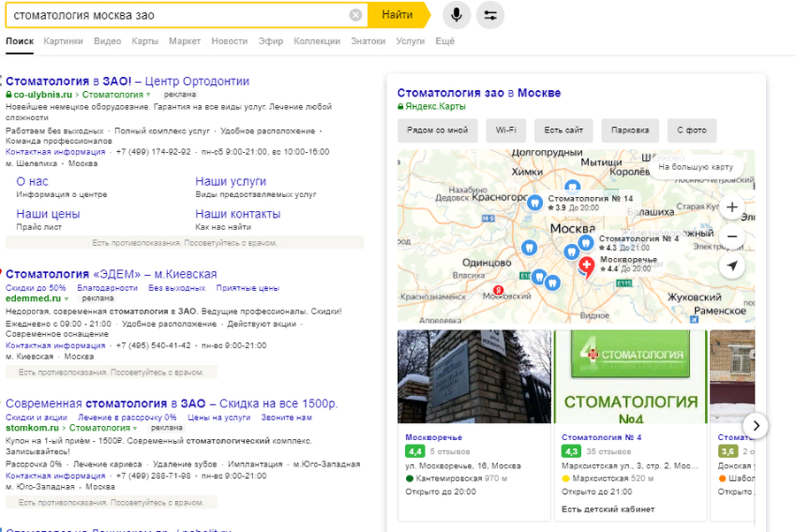Expand the "Ещё" menu in search tabs

pyautogui.click(x=445, y=42)
